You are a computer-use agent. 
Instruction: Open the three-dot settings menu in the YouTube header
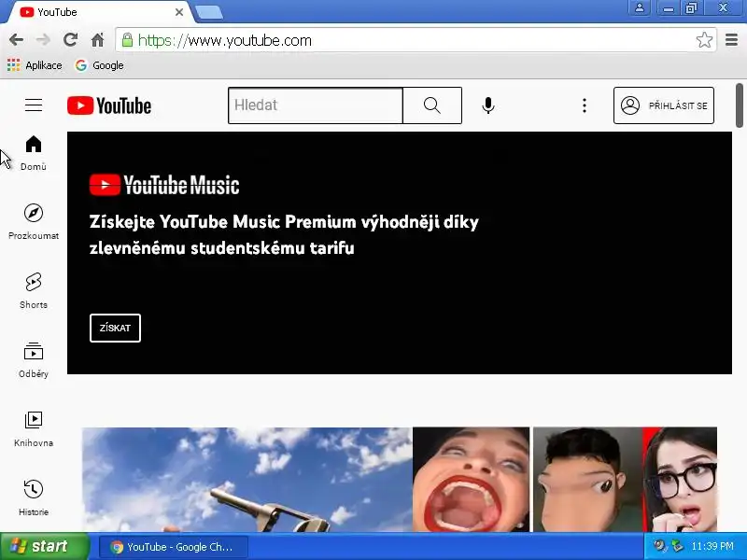[585, 105]
